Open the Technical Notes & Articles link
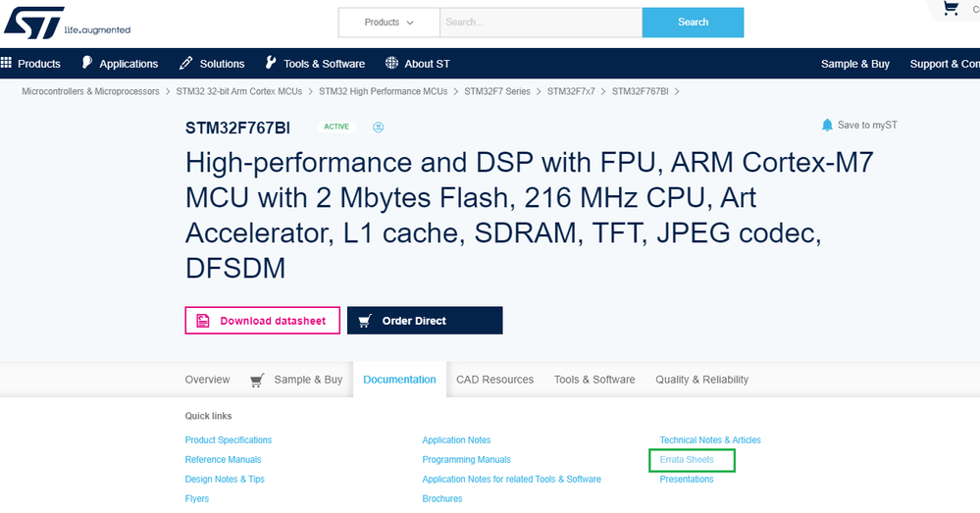This screenshot has height=513, width=980. coord(710,439)
